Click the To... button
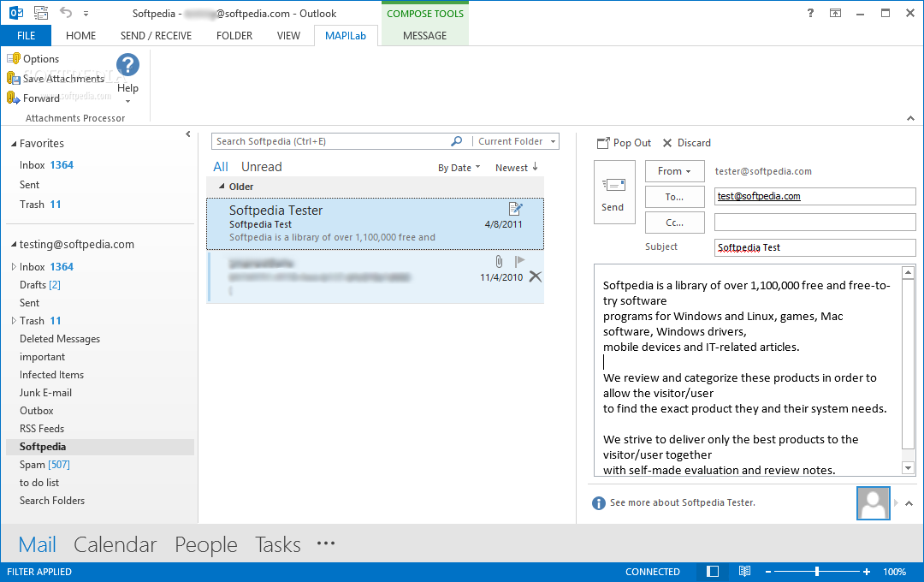Image resolution: width=924 pixels, height=582 pixels. tap(675, 197)
